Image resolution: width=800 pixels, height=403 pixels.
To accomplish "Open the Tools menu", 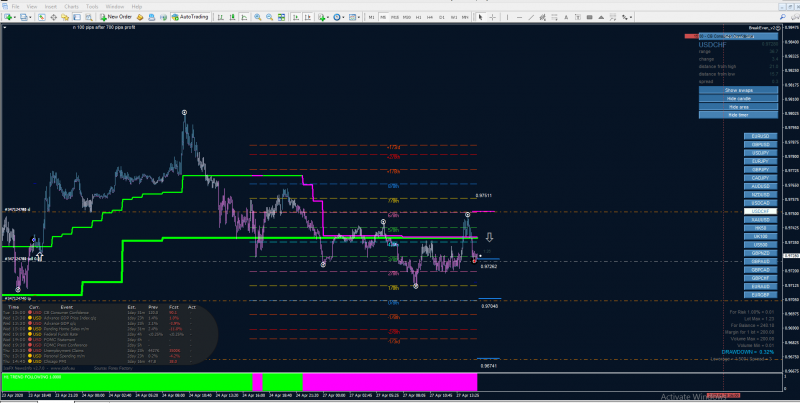I will (92, 7).
